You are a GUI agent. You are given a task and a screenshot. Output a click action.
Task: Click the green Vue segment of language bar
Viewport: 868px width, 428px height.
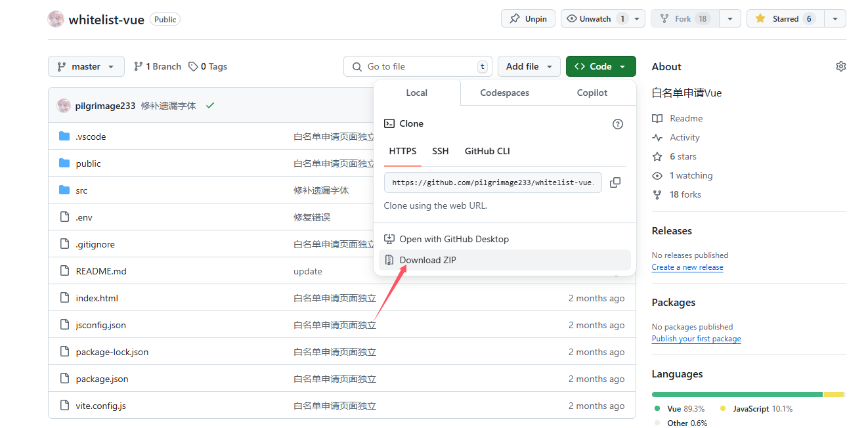click(x=737, y=395)
